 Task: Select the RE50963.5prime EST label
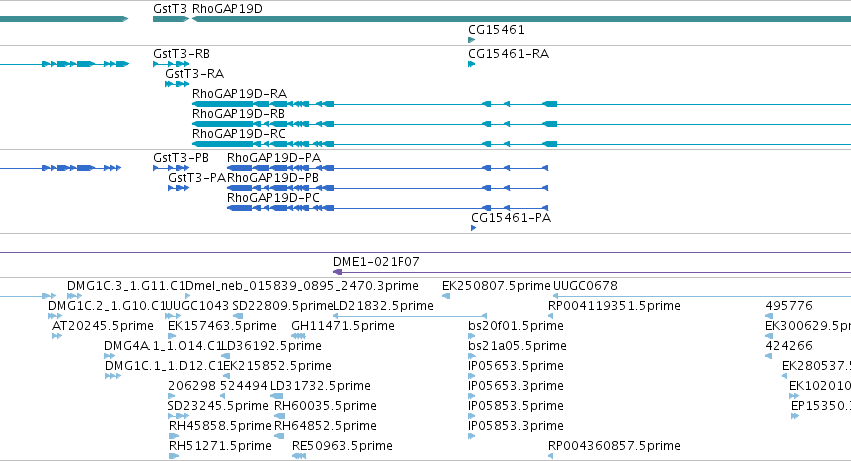click(342, 446)
